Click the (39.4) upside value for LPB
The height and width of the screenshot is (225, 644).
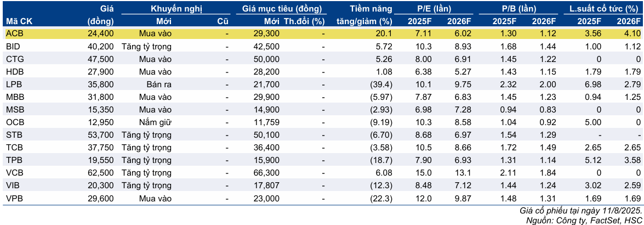pyautogui.click(x=380, y=84)
